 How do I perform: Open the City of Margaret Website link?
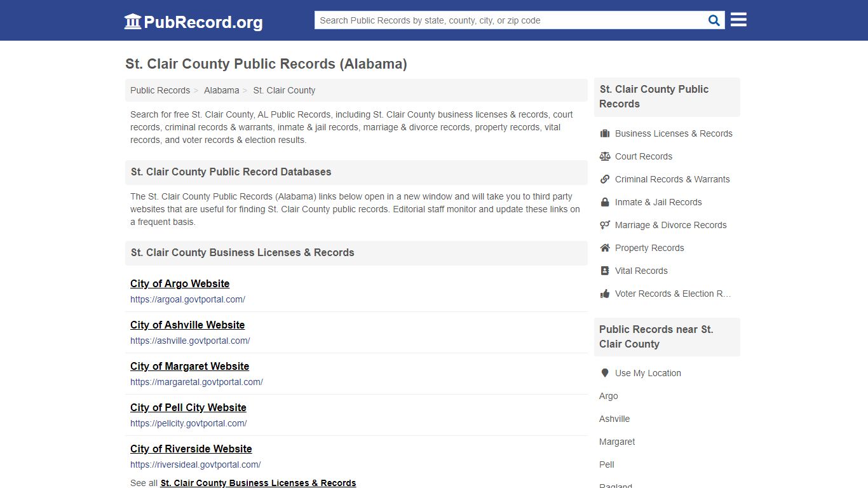[189, 366]
